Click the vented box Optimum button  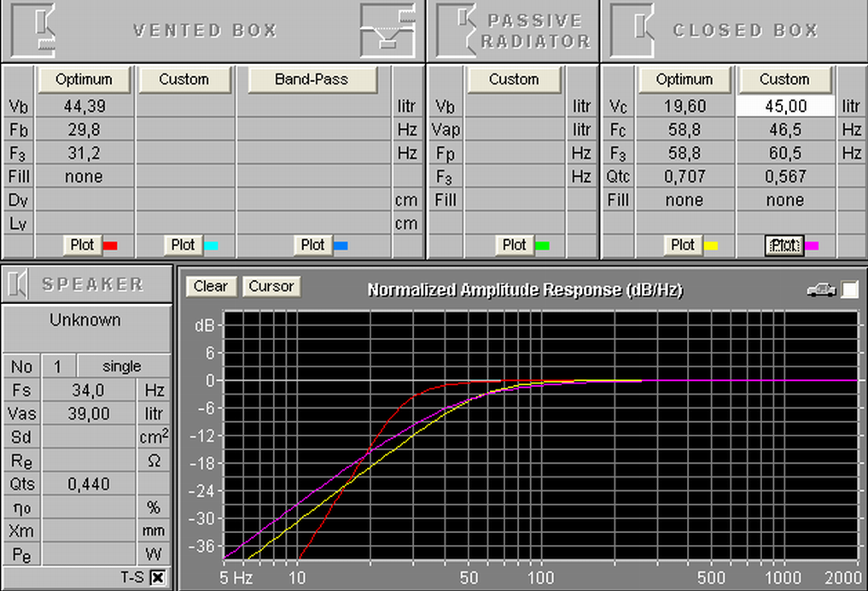(84, 79)
